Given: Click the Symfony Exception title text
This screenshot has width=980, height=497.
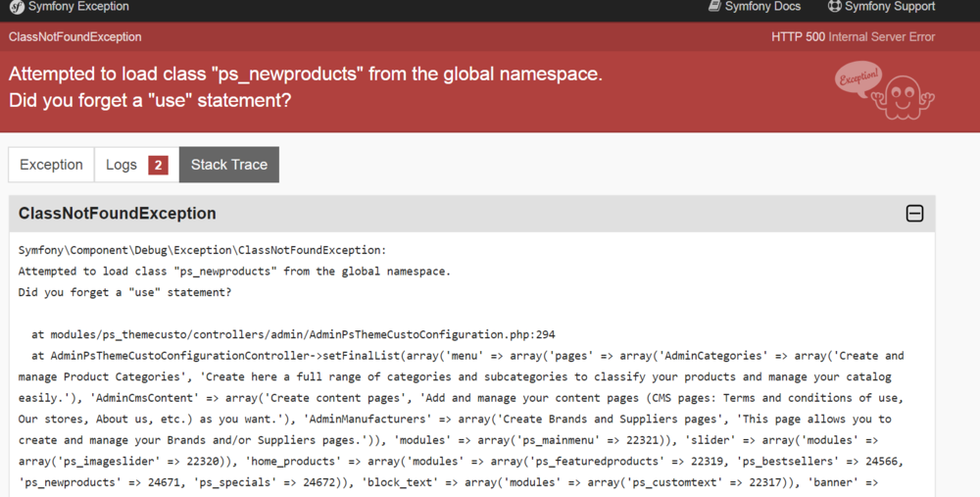Looking at the screenshot, I should 78,6.
